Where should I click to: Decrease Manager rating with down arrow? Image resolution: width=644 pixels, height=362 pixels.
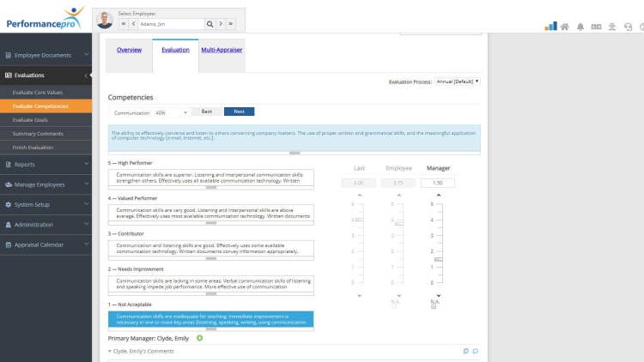(439, 295)
